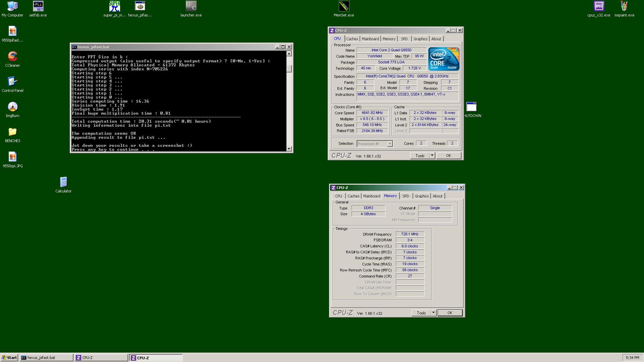The width and height of the screenshot is (644, 362).
Task: Click OK button in upper CPU-Z window
Action: point(448,156)
